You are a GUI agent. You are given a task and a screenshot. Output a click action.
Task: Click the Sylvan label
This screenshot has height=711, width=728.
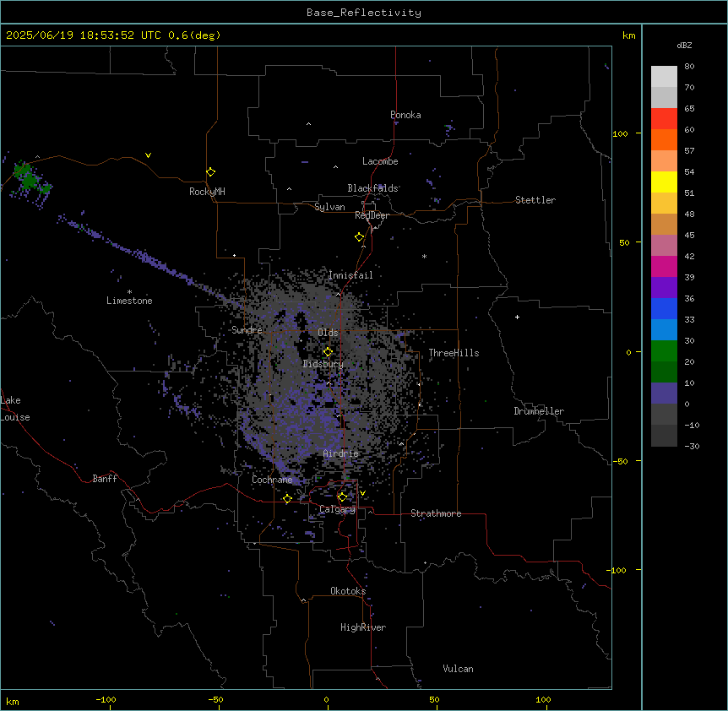tap(329, 207)
